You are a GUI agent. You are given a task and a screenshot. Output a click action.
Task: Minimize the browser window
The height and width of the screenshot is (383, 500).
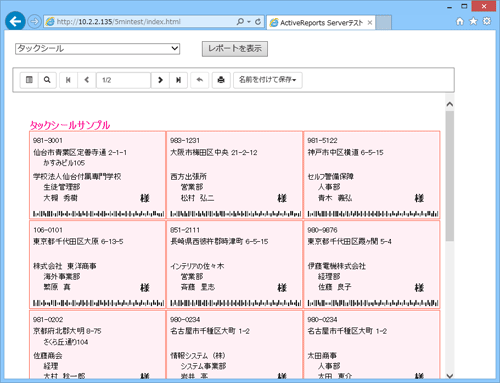[x=449, y=7]
